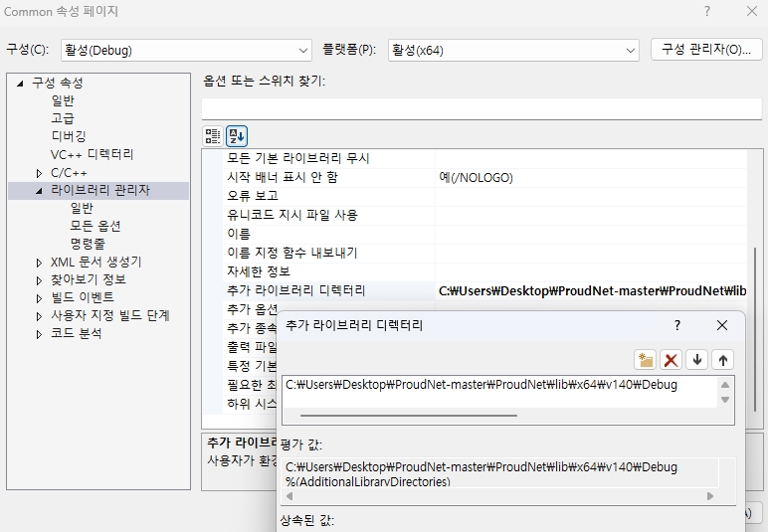This screenshot has height=532, width=768.
Task: Expand the C/C++ tree node
Action: [x=39, y=173]
